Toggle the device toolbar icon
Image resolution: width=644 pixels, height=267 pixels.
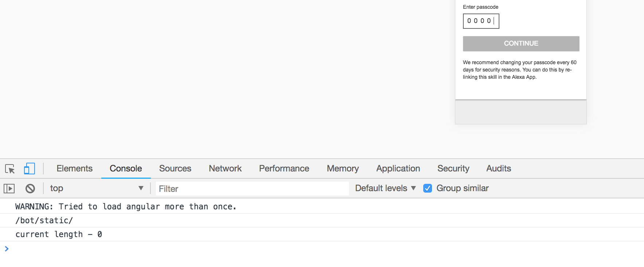[x=29, y=169]
